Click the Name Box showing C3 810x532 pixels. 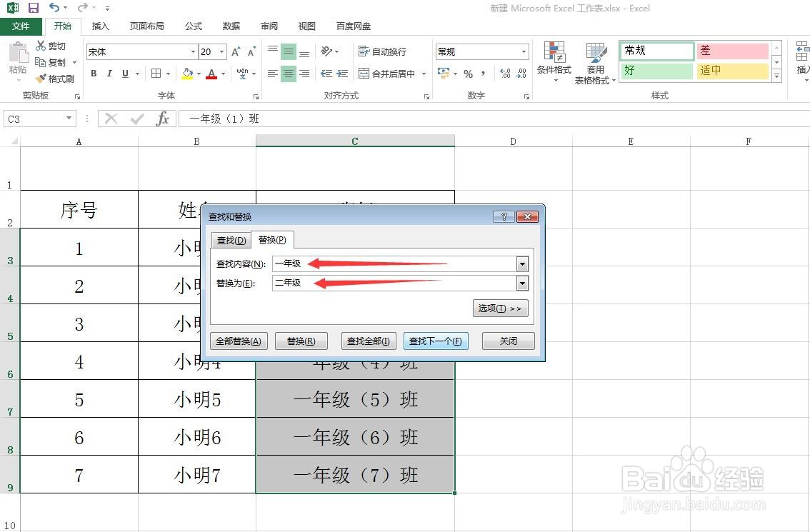32,119
